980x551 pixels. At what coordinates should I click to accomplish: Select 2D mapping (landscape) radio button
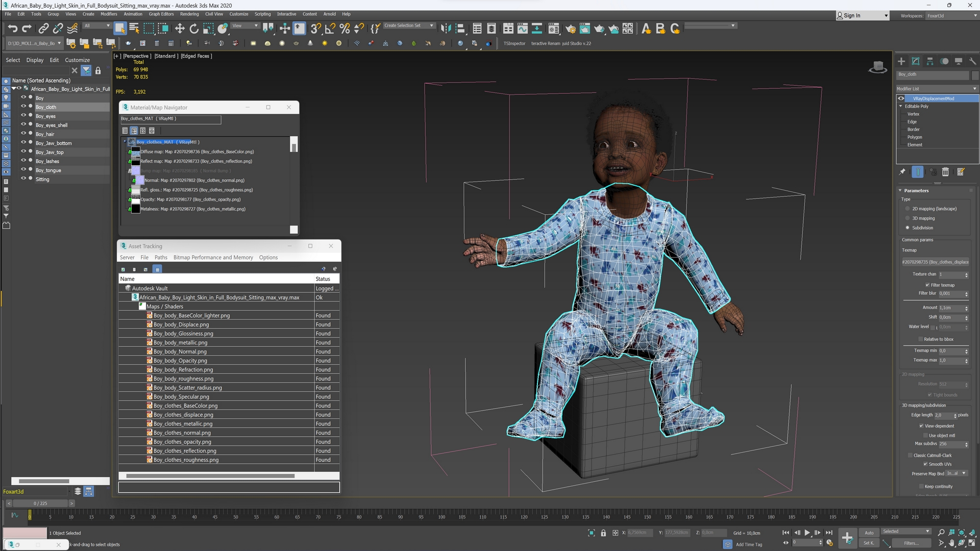908,209
